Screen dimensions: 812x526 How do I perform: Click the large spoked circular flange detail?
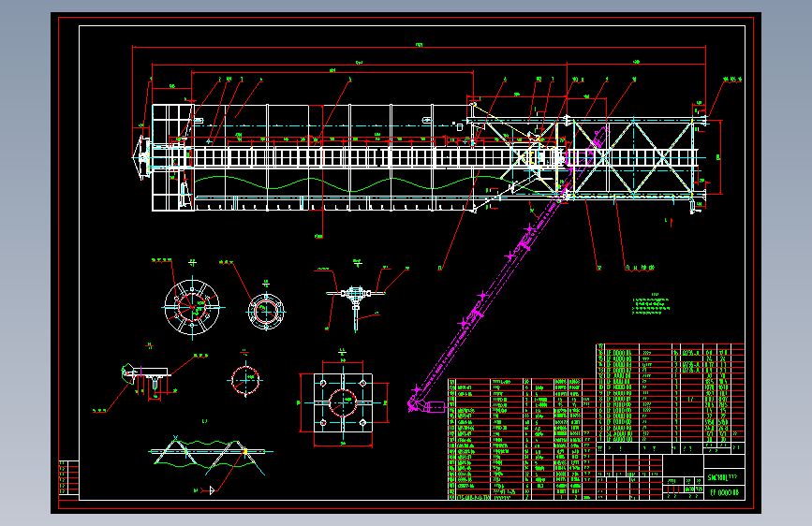pos(192,307)
